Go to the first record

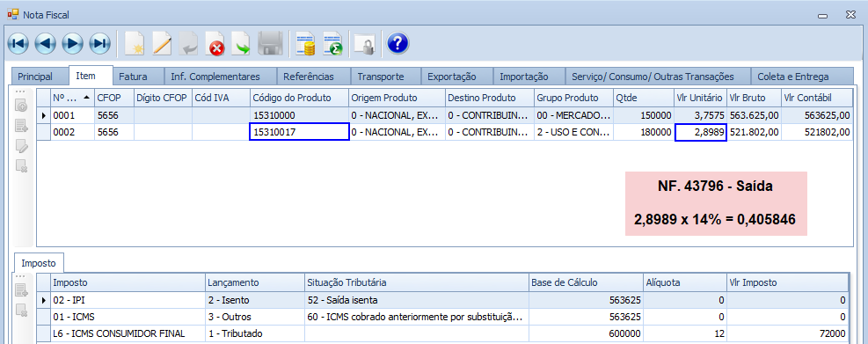pyautogui.click(x=18, y=43)
